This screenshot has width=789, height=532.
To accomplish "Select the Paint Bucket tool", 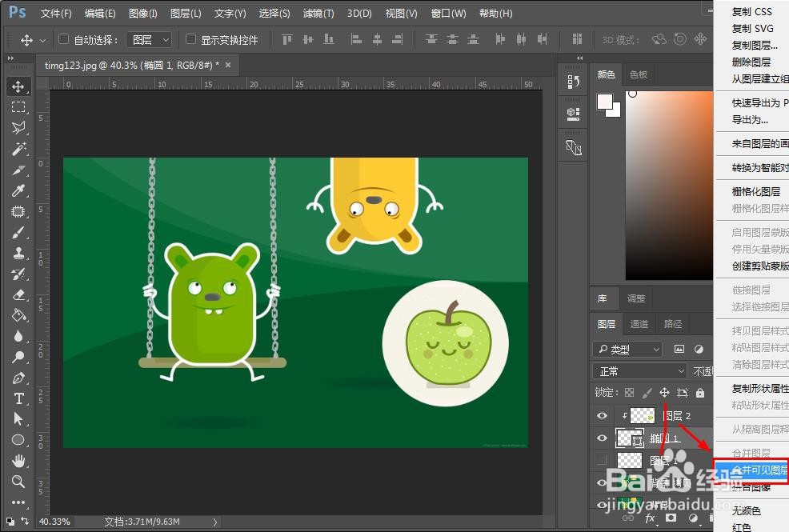I will [18, 315].
